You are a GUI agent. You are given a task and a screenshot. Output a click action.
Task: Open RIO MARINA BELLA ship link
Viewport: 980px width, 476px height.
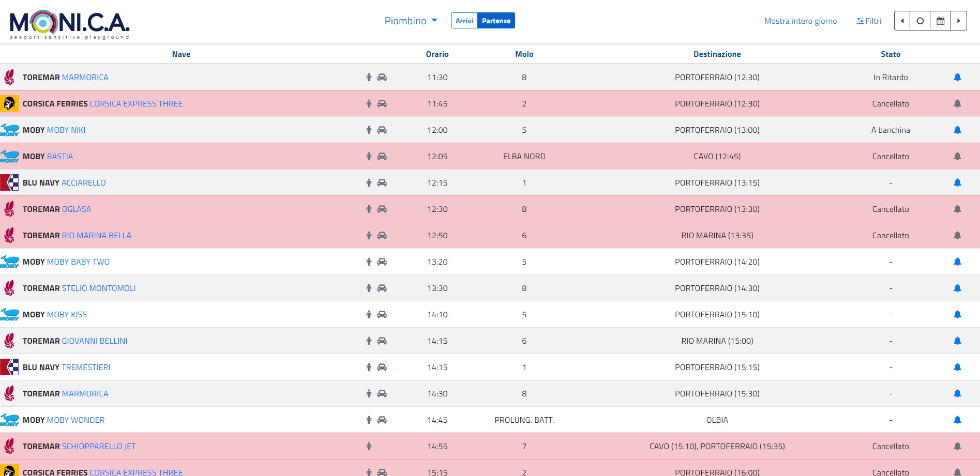coord(97,236)
